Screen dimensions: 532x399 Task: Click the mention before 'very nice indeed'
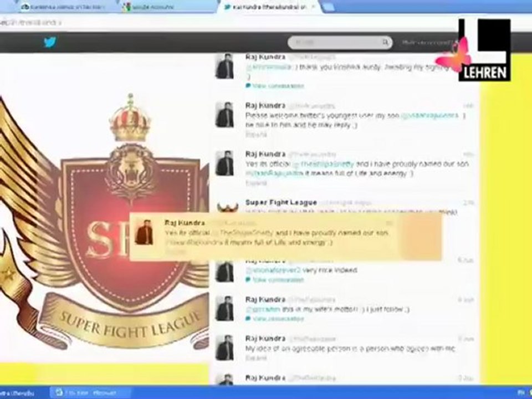[273, 270]
